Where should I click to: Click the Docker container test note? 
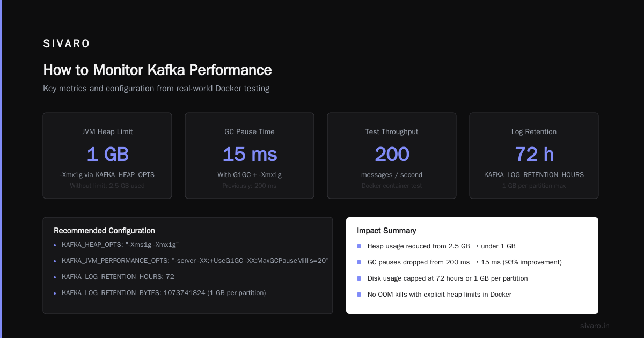(392, 186)
